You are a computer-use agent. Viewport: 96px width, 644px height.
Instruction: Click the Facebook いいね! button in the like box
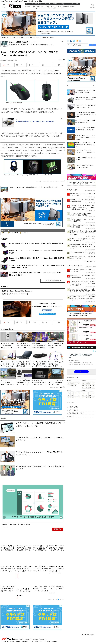click(47, 310)
